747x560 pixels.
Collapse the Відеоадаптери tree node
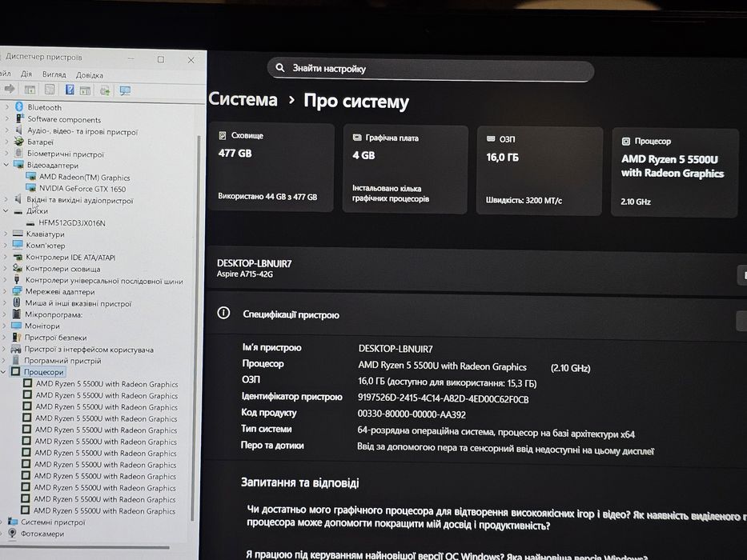point(6,165)
